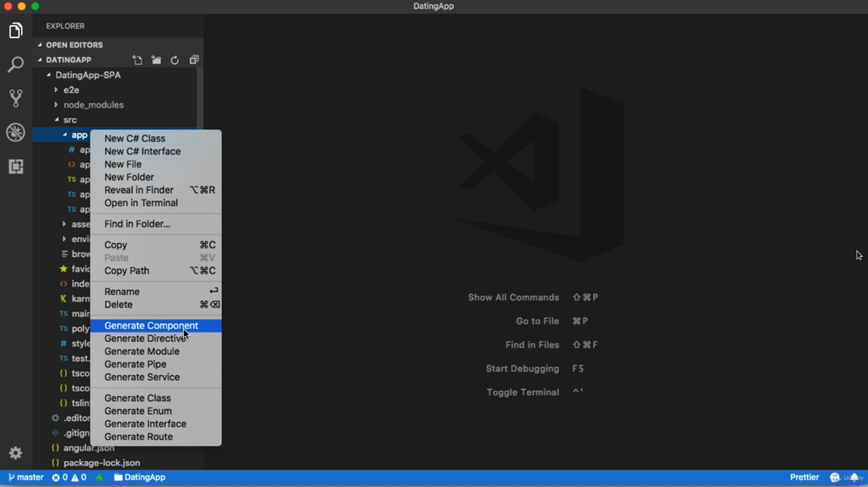The image size is (868, 487).
Task: Collapse the src folder
Action: click(56, 120)
